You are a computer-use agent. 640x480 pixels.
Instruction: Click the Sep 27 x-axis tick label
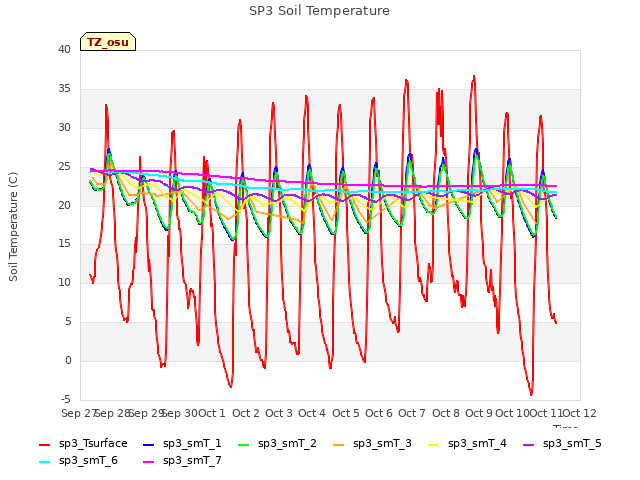79,413
